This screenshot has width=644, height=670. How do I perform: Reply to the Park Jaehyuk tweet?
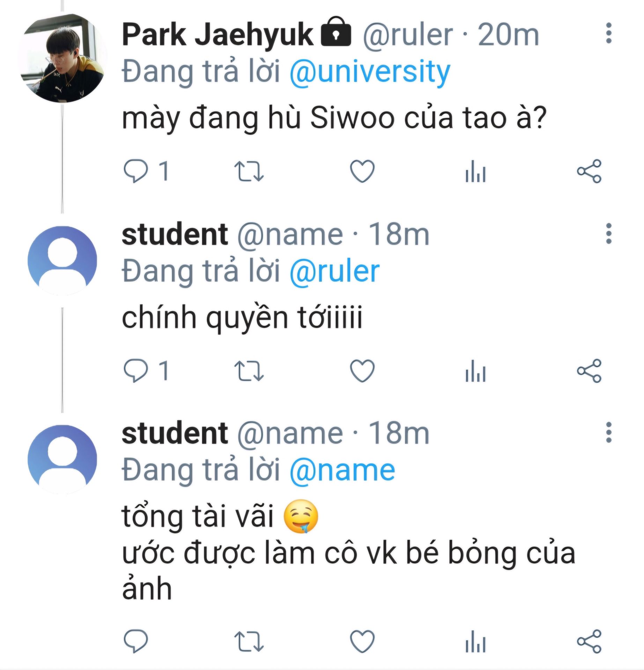[136, 171]
